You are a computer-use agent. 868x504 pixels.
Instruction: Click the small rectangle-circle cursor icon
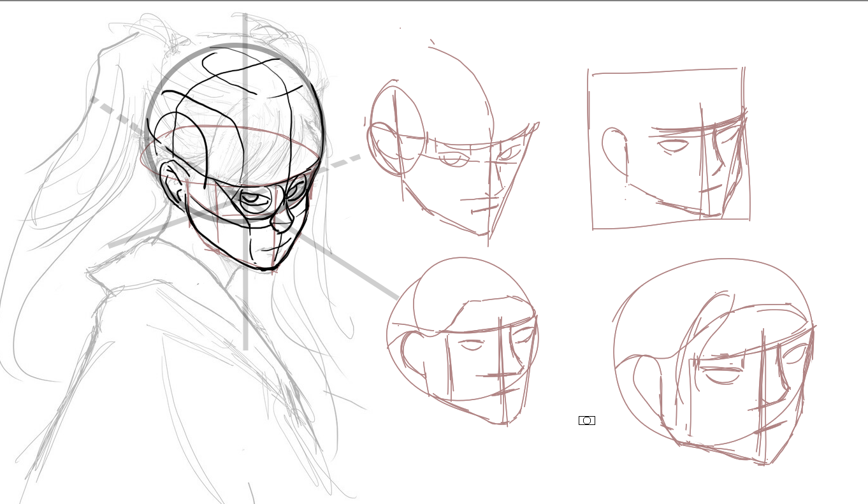click(x=587, y=421)
